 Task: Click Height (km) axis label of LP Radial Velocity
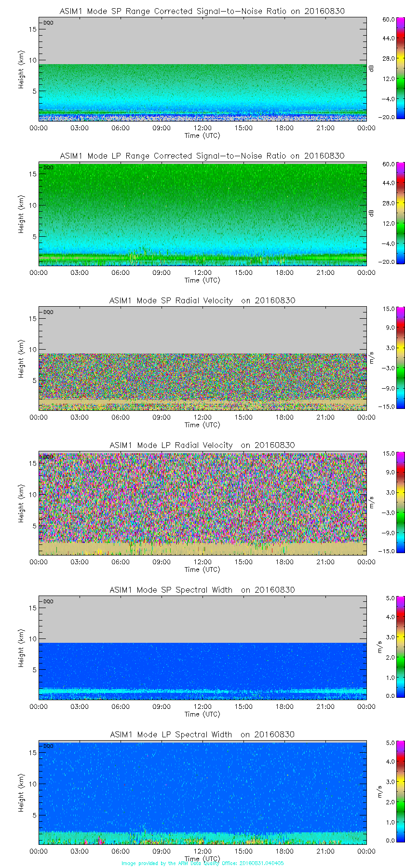[x=21, y=503]
